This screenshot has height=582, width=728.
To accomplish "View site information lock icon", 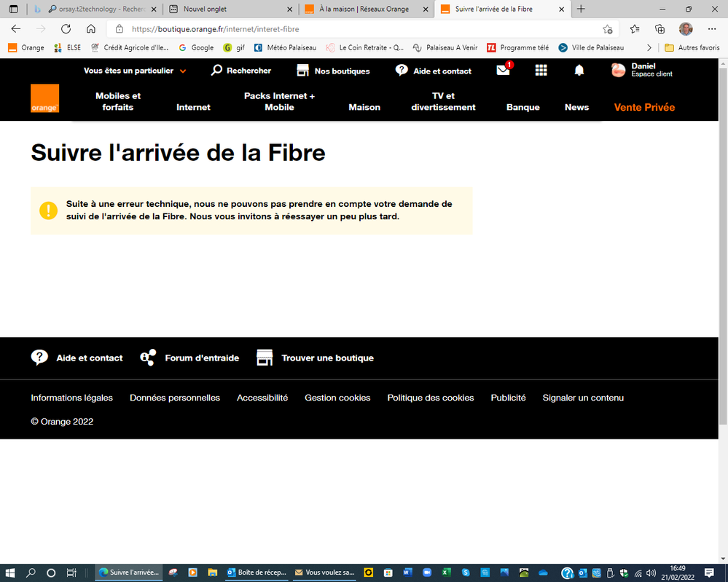I will [120, 29].
